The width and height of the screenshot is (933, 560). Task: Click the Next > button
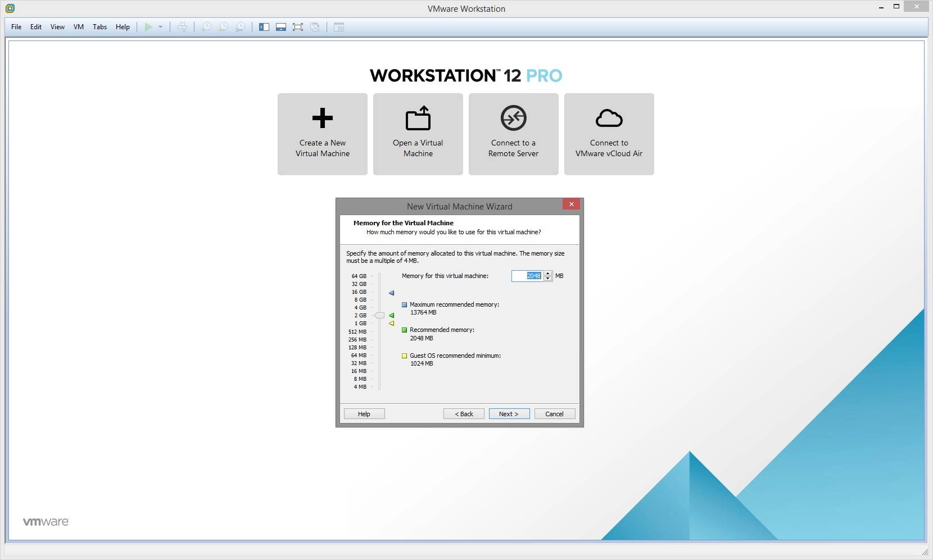pyautogui.click(x=509, y=414)
